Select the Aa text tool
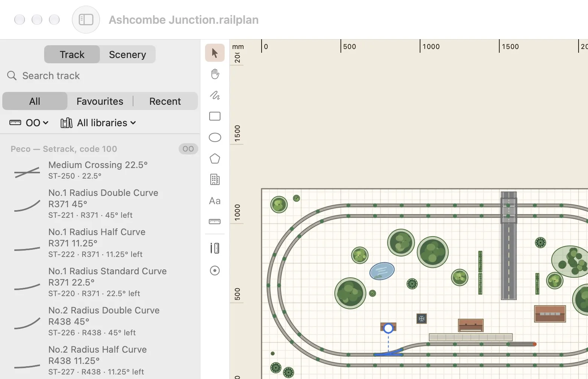This screenshot has height=379, width=588. coord(215,201)
